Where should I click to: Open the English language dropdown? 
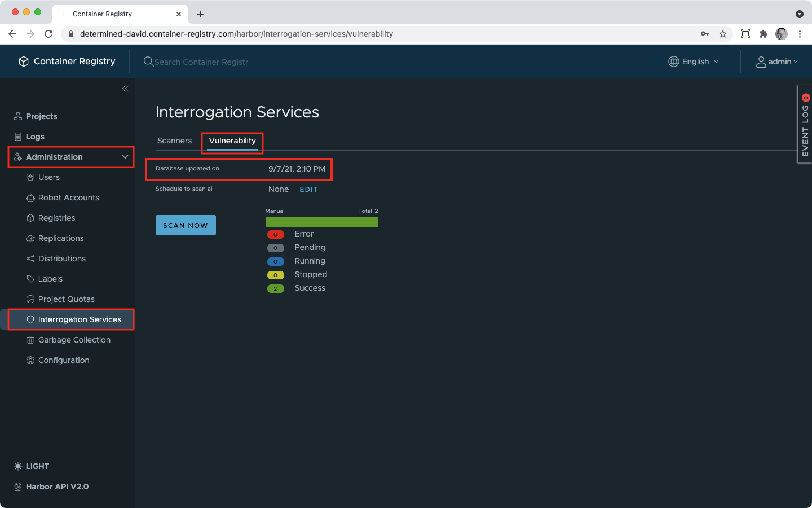(694, 62)
